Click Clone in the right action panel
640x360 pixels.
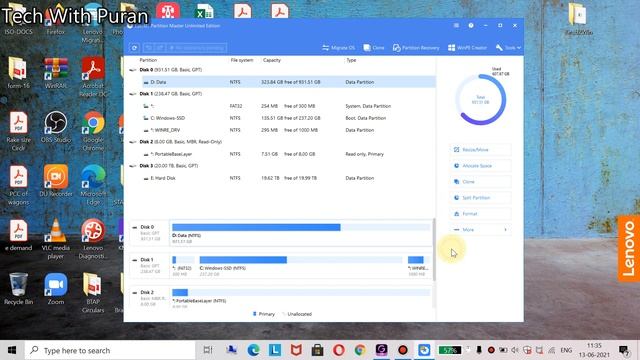[x=480, y=182]
